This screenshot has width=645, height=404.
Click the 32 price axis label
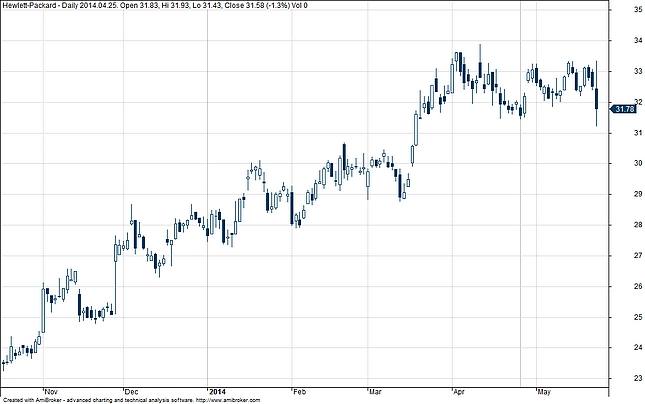coord(638,102)
